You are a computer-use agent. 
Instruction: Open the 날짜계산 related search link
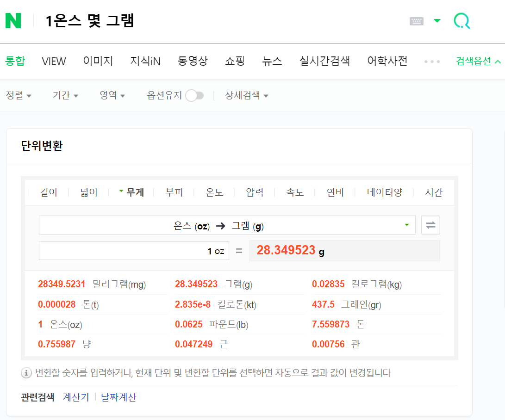pos(118,397)
